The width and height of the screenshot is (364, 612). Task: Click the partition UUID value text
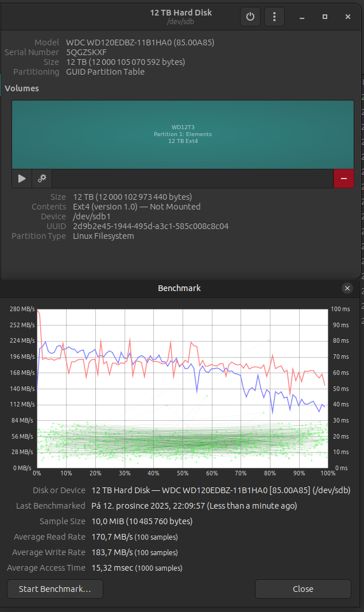click(x=150, y=226)
